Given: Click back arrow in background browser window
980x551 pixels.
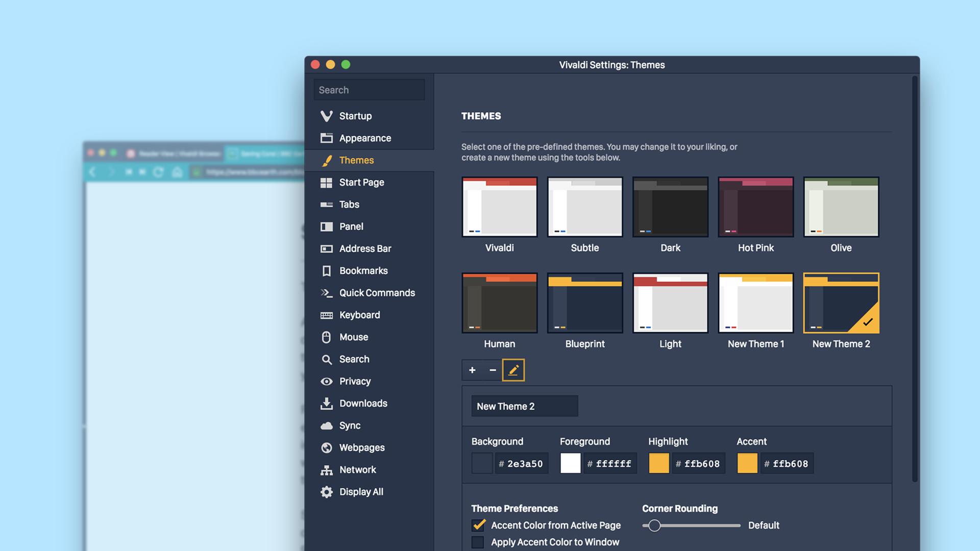Looking at the screenshot, I should [93, 172].
